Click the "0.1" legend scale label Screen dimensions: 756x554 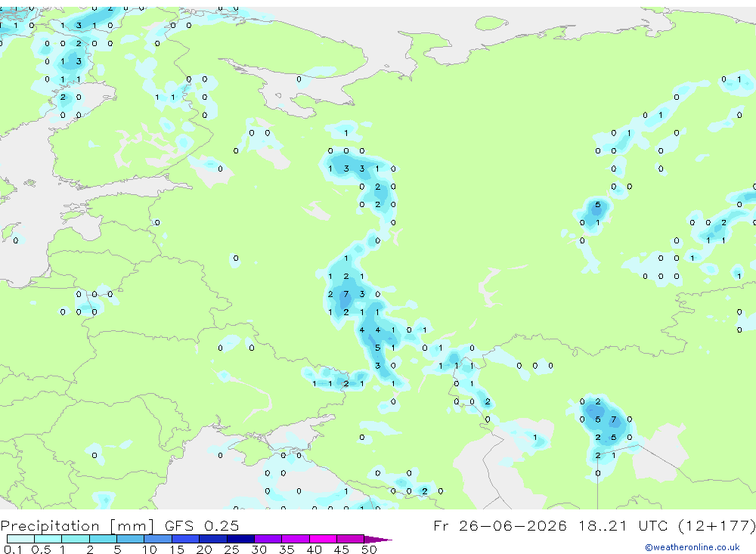[12, 549]
